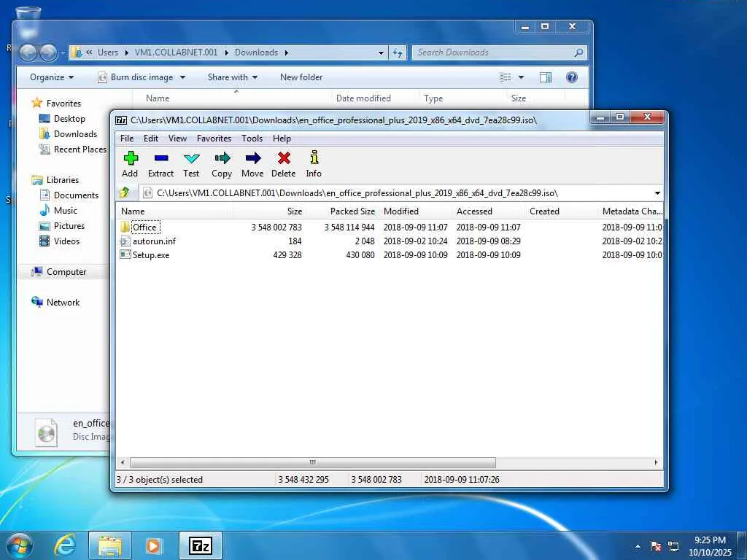747x560 pixels.
Task: Open the Favorites menu in 7-Zip
Action: coord(214,139)
